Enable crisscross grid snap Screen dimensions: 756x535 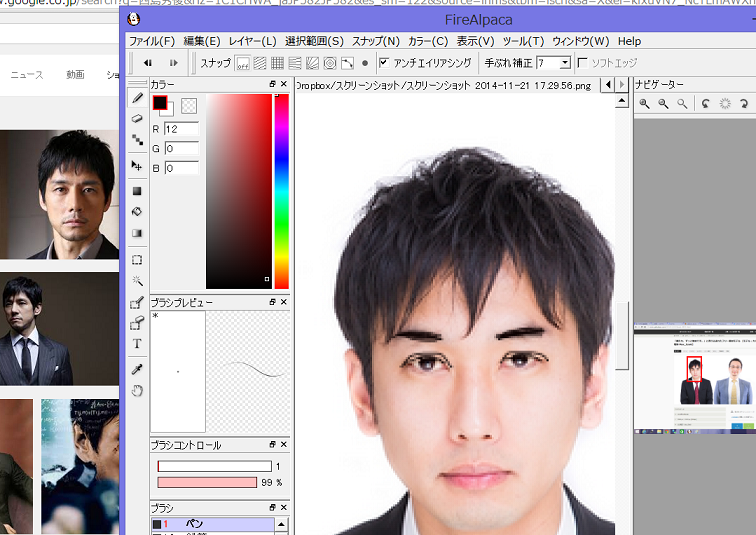pos(277,63)
